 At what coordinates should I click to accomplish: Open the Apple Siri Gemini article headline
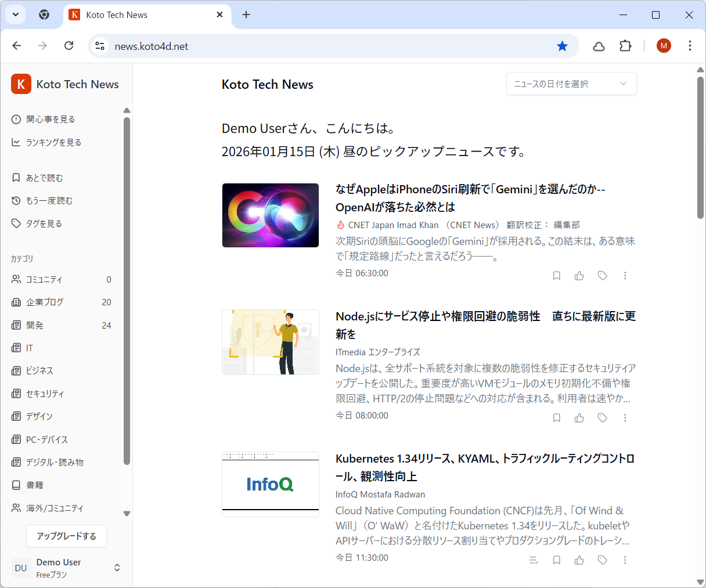(x=470, y=198)
